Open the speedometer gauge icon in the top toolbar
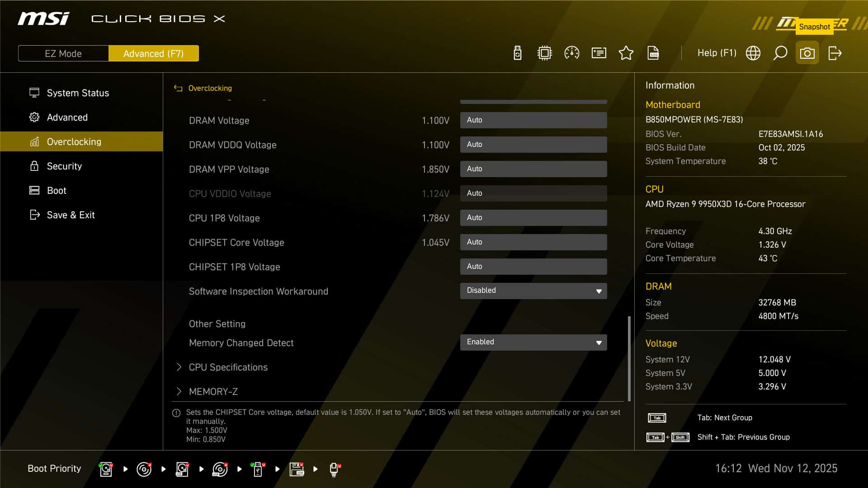This screenshot has width=868, height=488. (x=572, y=53)
